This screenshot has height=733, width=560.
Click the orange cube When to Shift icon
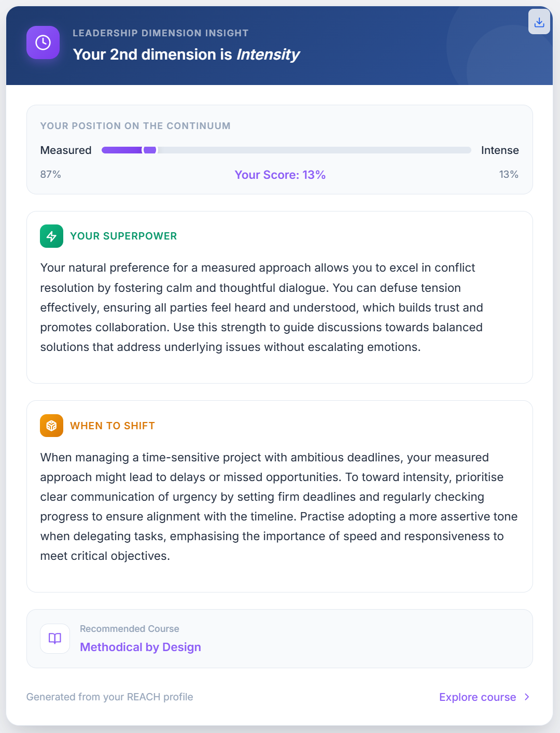[x=51, y=426]
